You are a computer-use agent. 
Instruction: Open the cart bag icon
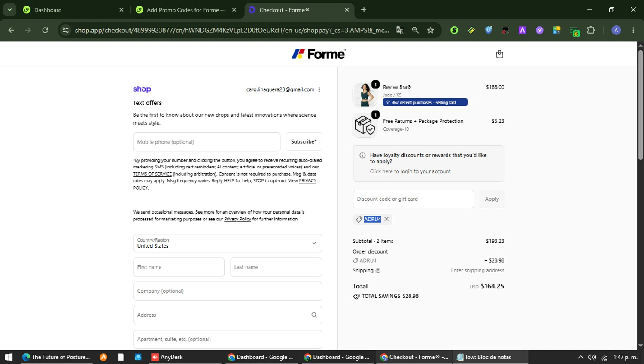click(499, 54)
